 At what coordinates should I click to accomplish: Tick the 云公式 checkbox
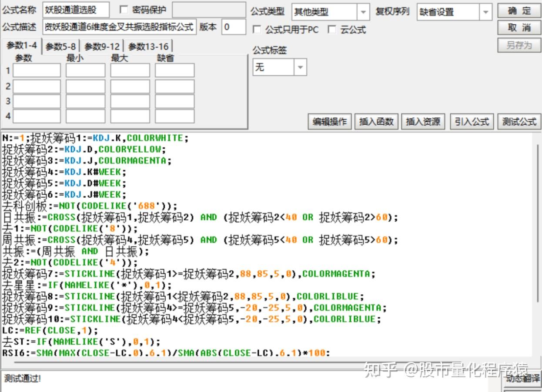coord(332,30)
